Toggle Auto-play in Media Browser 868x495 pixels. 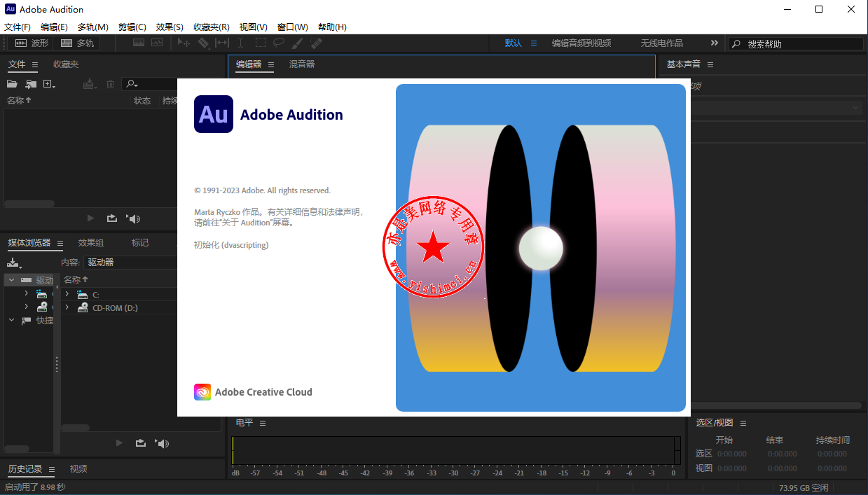tap(163, 443)
